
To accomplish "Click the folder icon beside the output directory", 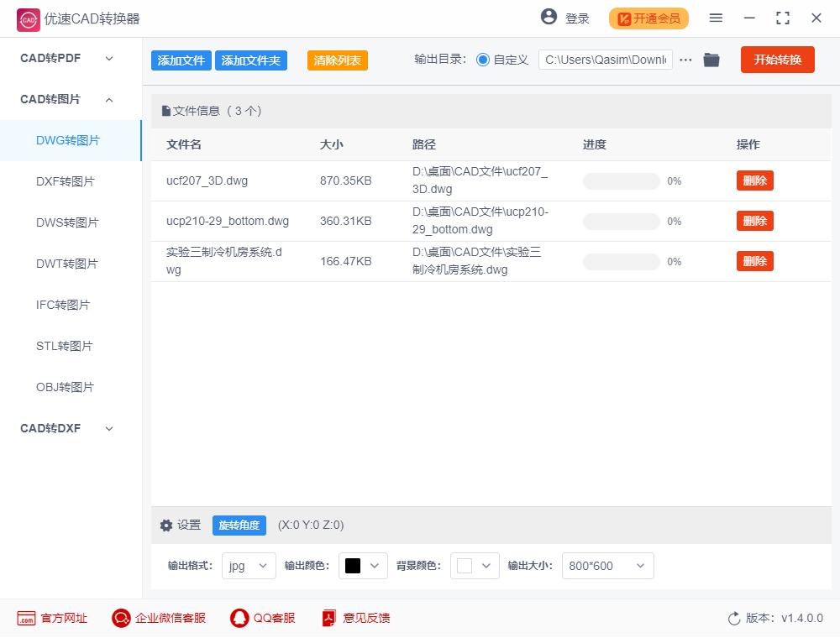I will tap(711, 60).
